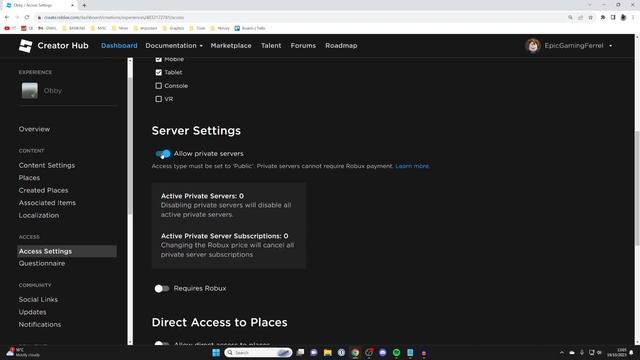
Task: Uncheck the Tablet device checkbox
Action: pyautogui.click(x=158, y=72)
